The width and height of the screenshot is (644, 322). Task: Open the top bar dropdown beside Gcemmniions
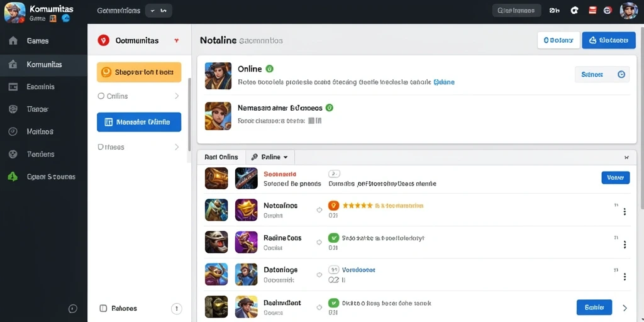158,11
